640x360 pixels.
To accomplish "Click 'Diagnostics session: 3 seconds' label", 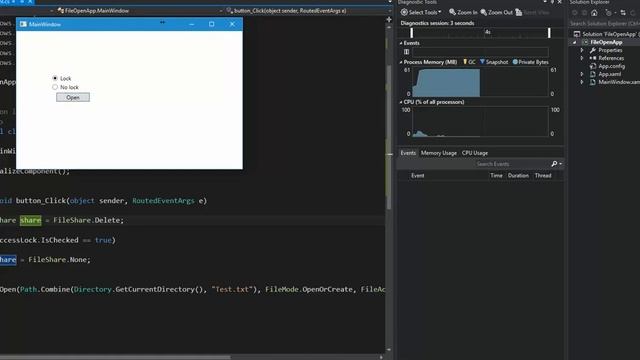I will click(x=437, y=23).
